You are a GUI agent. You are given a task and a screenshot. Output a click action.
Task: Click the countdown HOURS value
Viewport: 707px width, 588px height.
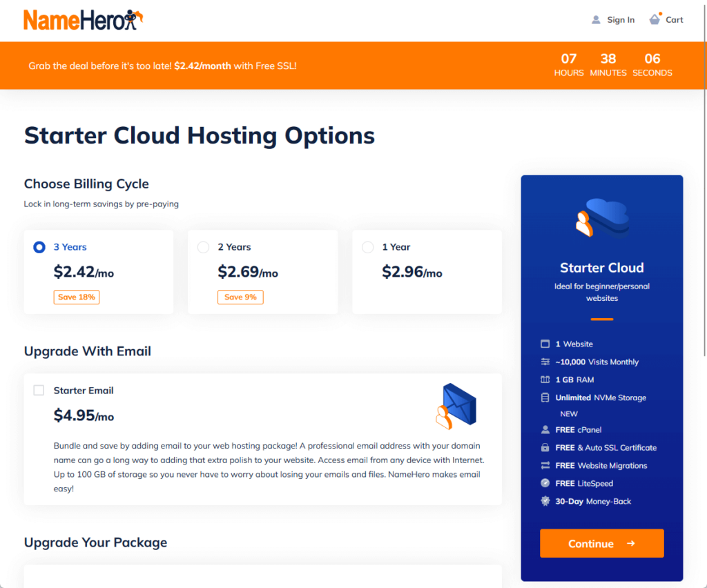tap(569, 59)
